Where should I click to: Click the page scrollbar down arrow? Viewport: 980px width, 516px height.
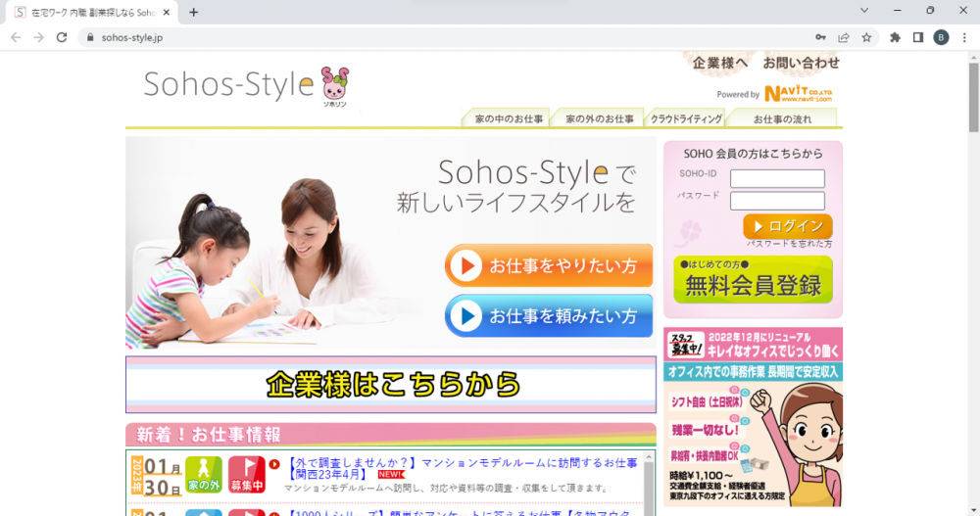973,510
